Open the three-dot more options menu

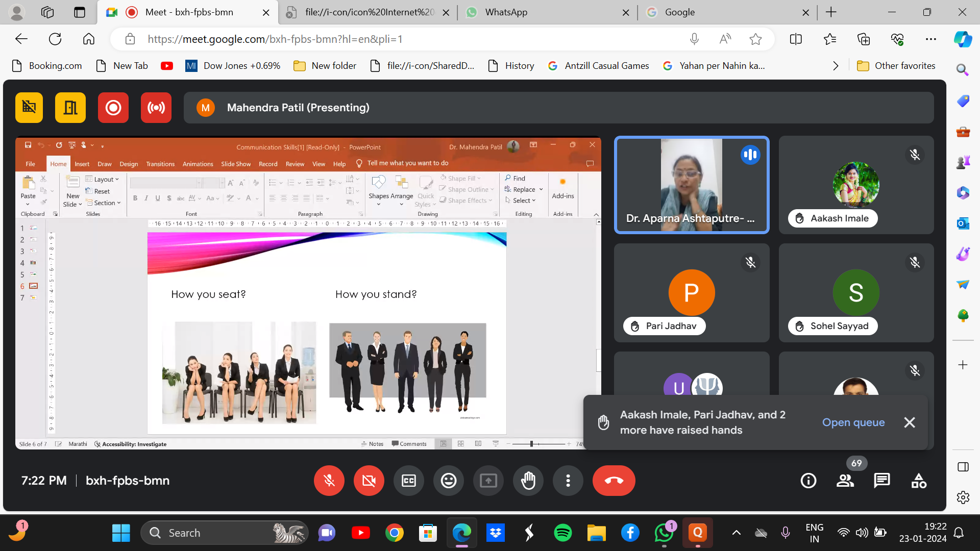pyautogui.click(x=568, y=481)
